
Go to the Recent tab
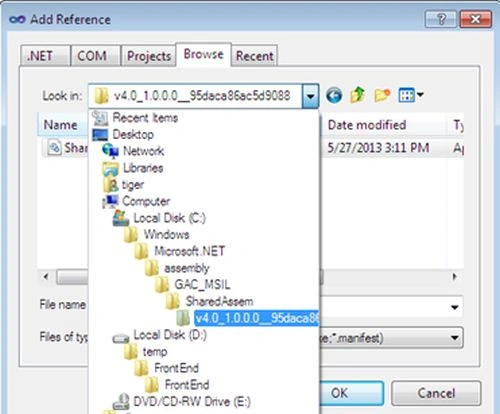(255, 56)
